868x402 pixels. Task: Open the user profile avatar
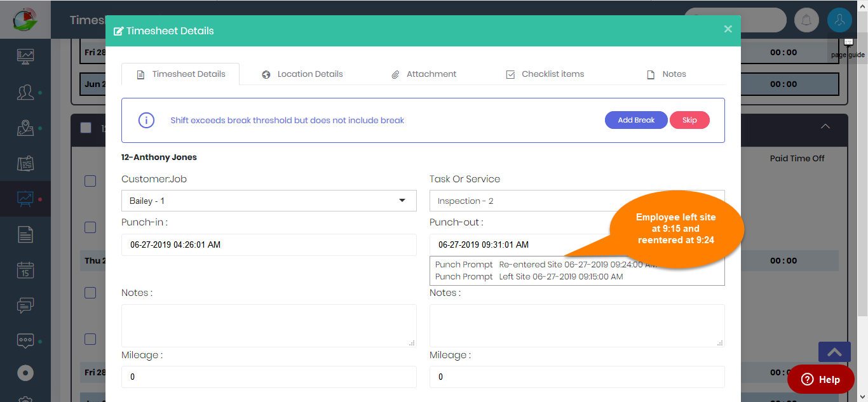click(839, 20)
